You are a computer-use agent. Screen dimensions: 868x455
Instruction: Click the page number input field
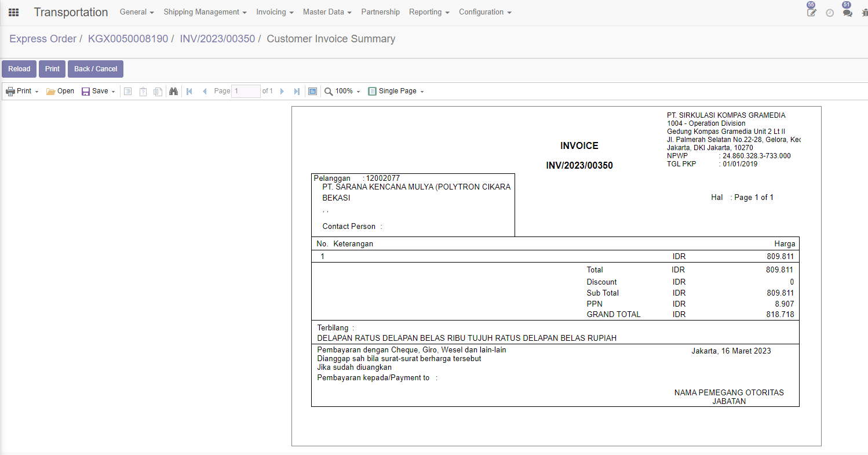pyautogui.click(x=246, y=91)
